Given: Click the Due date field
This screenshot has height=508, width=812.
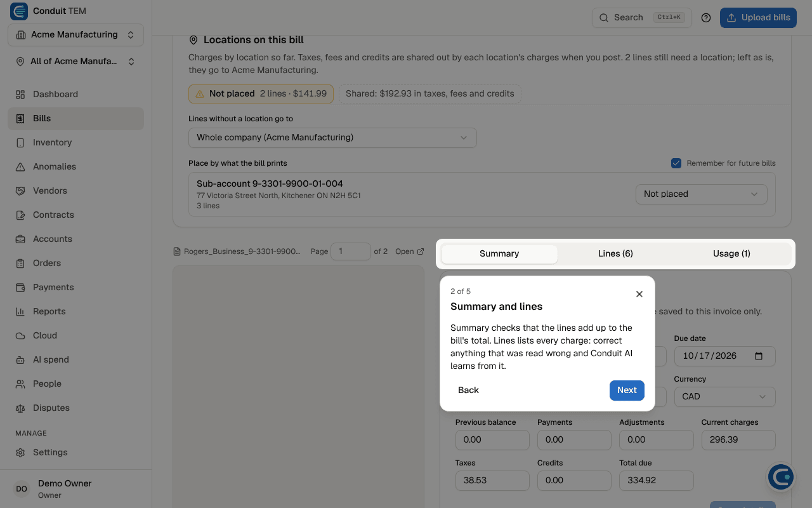Looking at the screenshot, I should [725, 356].
